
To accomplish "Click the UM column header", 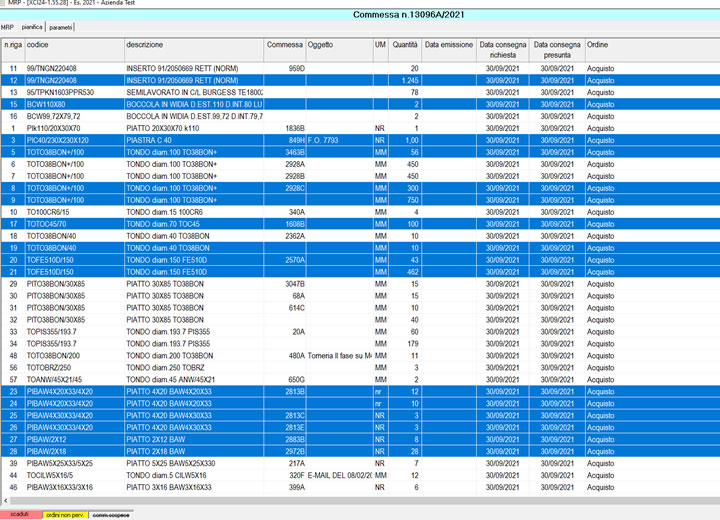I will [381, 50].
